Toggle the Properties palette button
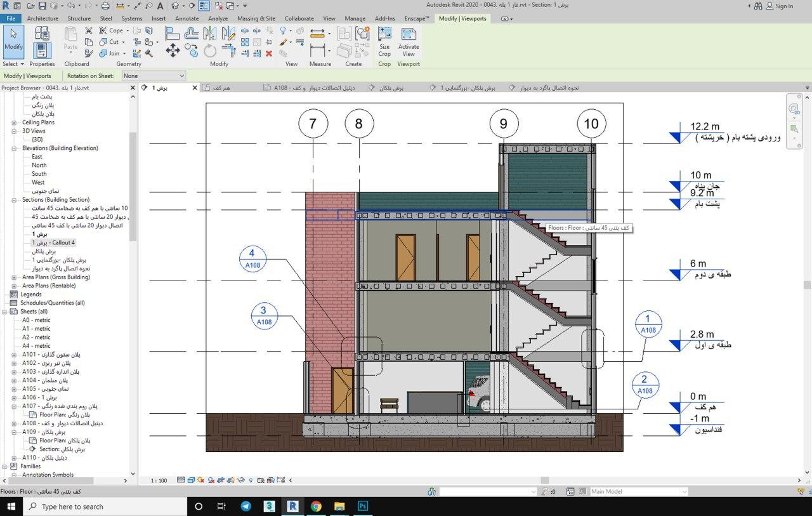 tap(42, 50)
